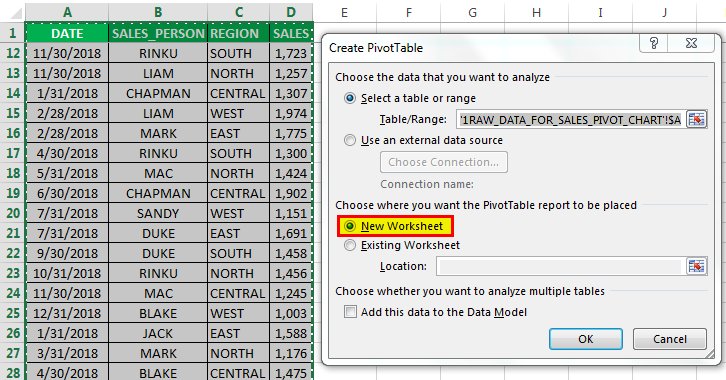Click EAST region cell in row 16
This screenshot has height=380, width=726.
[238, 133]
